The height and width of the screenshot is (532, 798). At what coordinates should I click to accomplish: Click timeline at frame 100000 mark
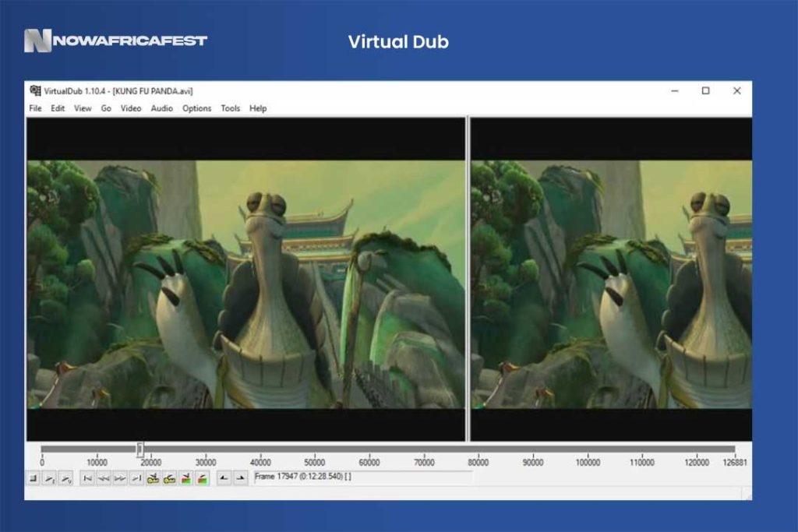click(588, 449)
